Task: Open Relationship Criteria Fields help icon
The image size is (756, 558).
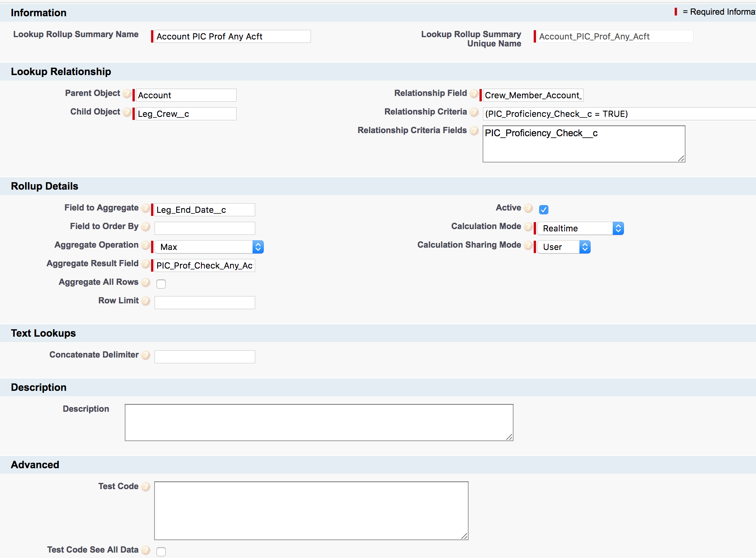Action: 474,131
